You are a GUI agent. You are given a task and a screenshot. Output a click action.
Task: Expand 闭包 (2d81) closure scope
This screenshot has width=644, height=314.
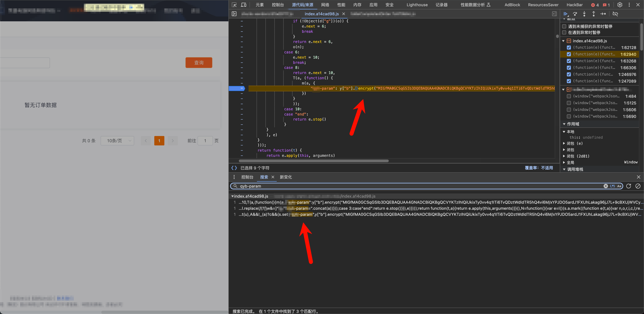[x=564, y=156]
